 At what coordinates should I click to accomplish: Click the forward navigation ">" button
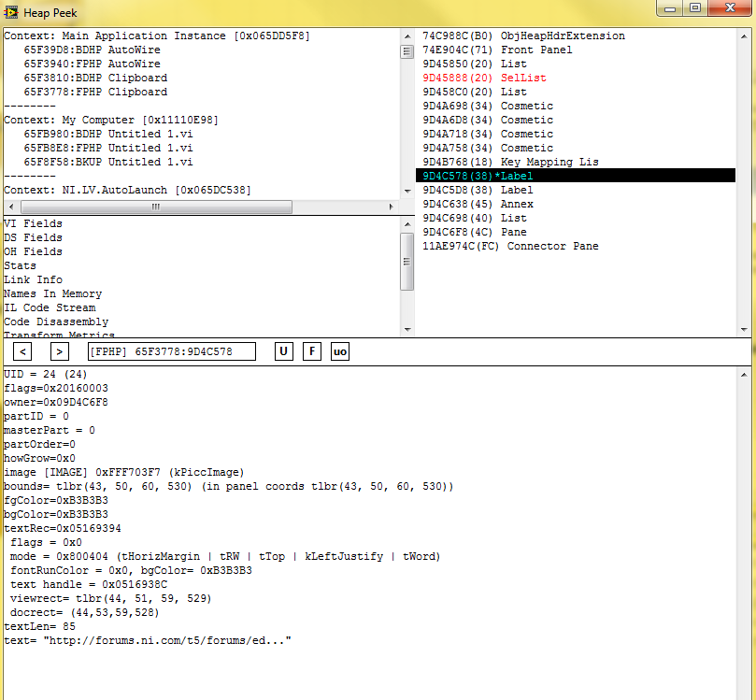click(59, 350)
